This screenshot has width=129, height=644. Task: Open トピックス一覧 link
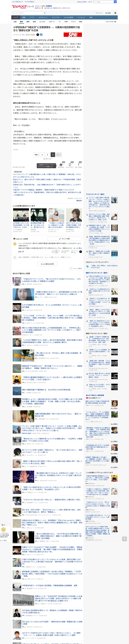pos(111,22)
